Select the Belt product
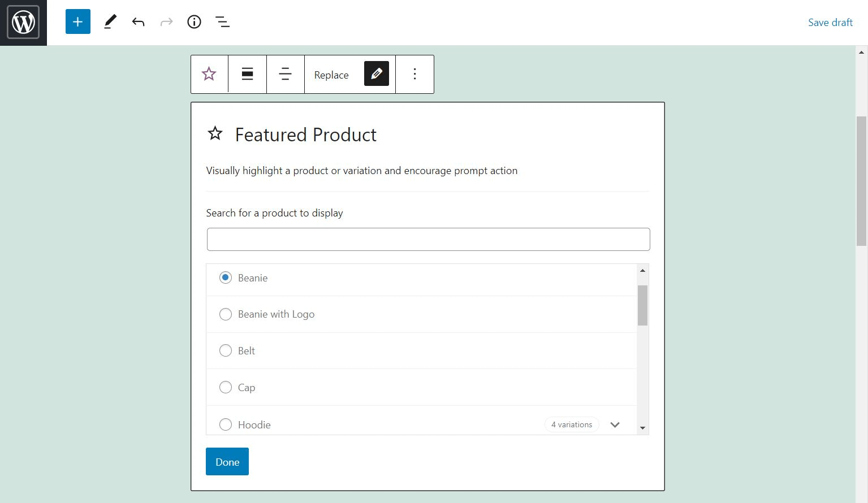 [x=226, y=350]
